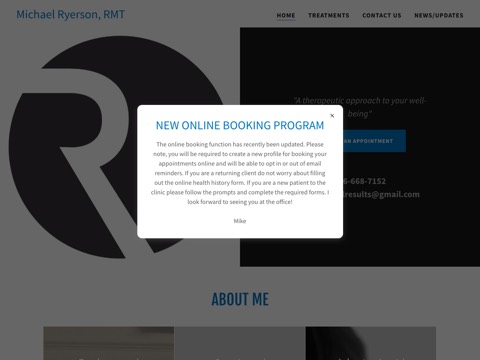Click the 'Mike' signature in the popup

tap(240, 221)
